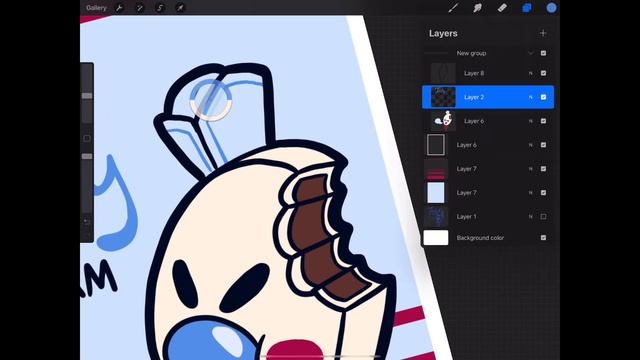The width and height of the screenshot is (640, 360).
Task: Click the brush opacity slider on sidebar
Action: click(87, 156)
